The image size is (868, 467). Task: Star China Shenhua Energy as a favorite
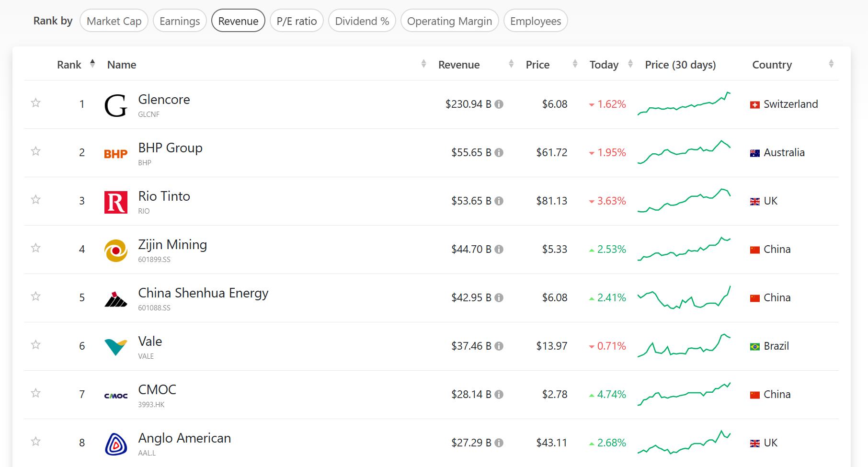[35, 296]
